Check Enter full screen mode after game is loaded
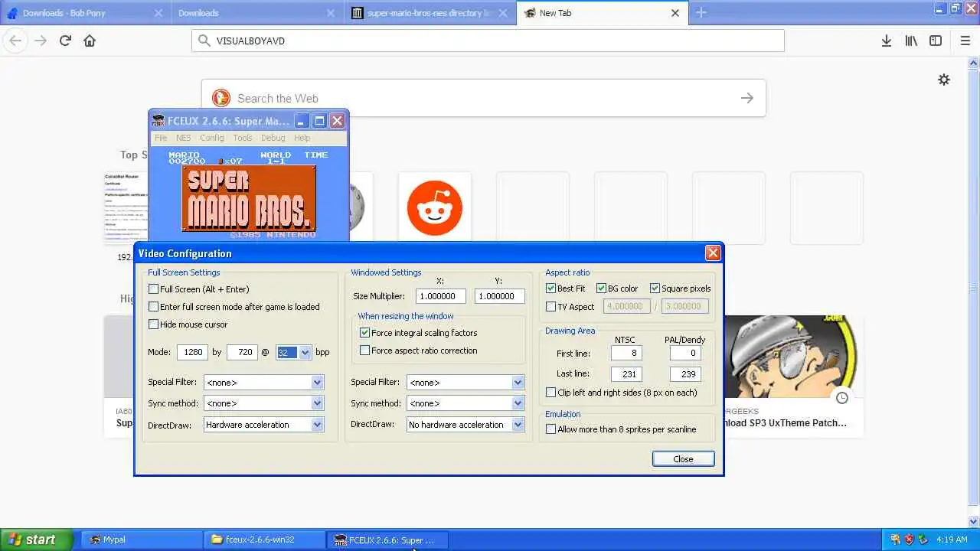This screenshot has height=551, width=980. [x=154, y=307]
